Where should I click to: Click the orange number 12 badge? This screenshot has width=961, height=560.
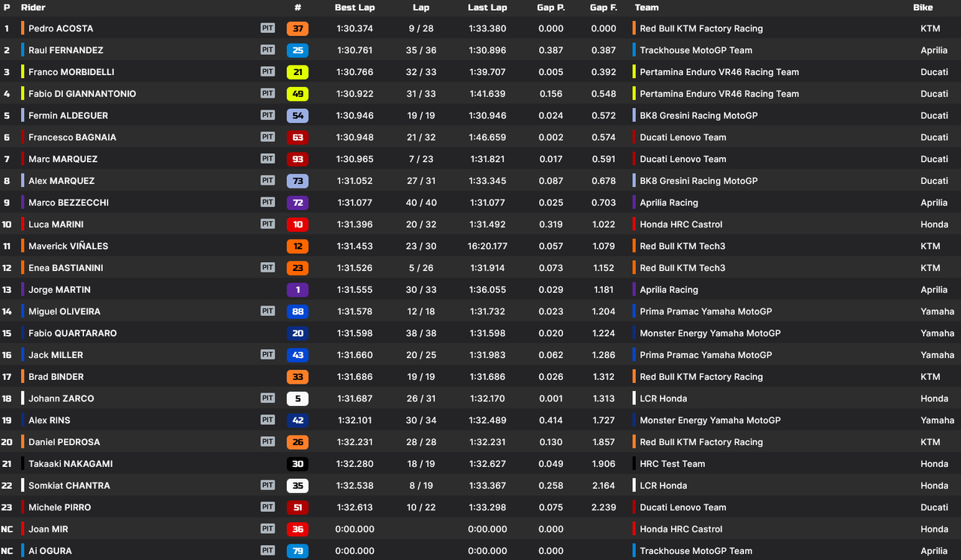pyautogui.click(x=297, y=246)
